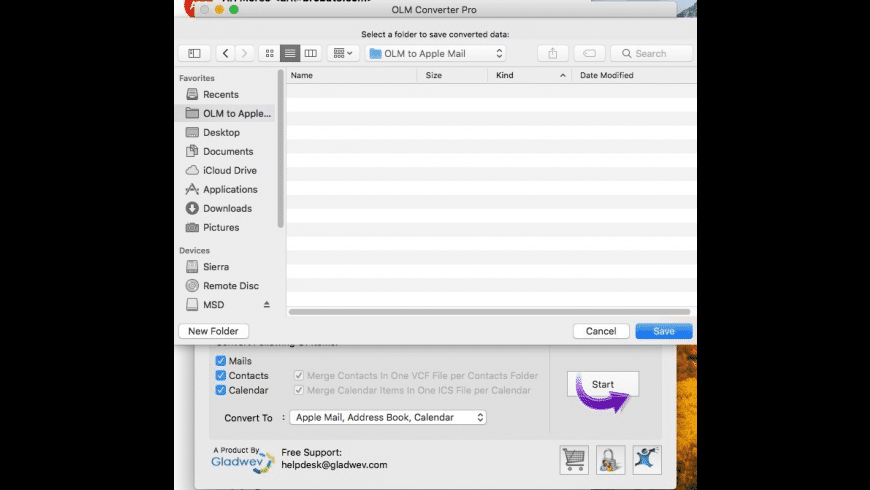Select Remote Disc device
870x490 pixels.
point(230,285)
